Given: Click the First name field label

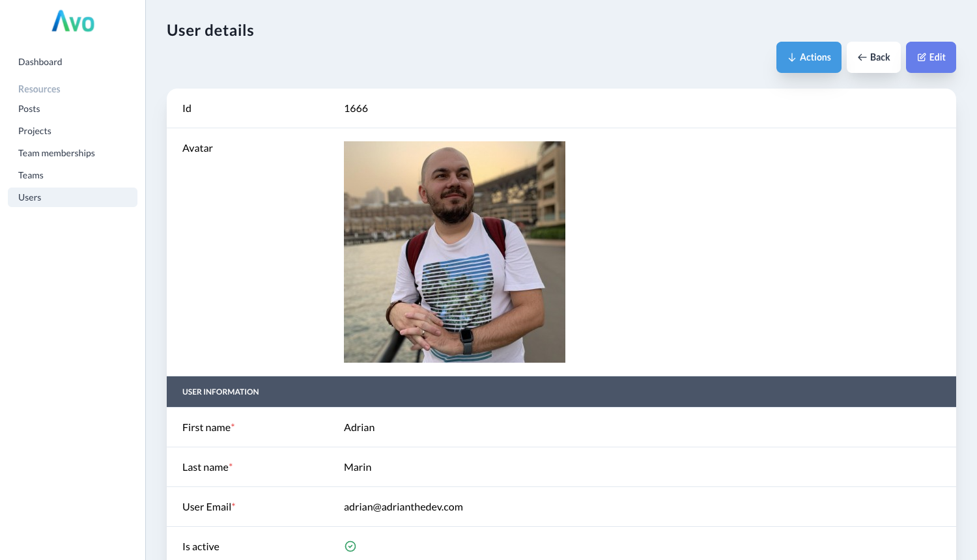Looking at the screenshot, I should click(208, 427).
